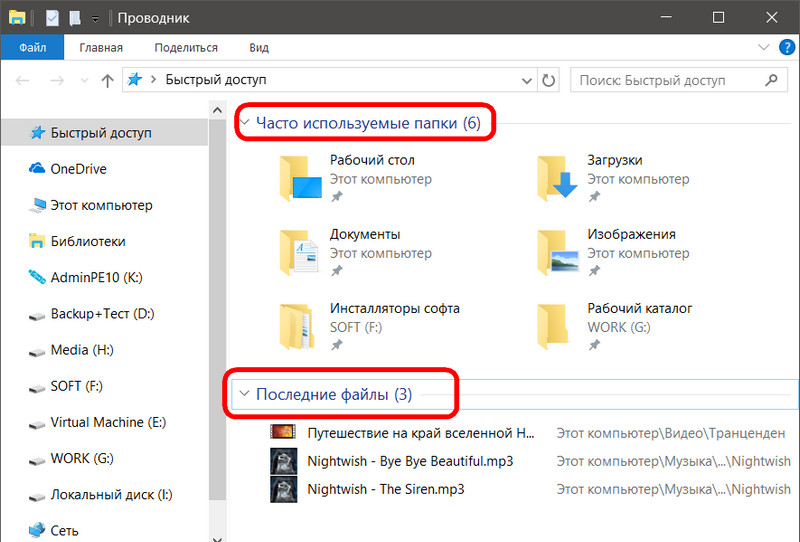Select Nightwish - Bye Bye Beautiful.mp3

(x=410, y=461)
